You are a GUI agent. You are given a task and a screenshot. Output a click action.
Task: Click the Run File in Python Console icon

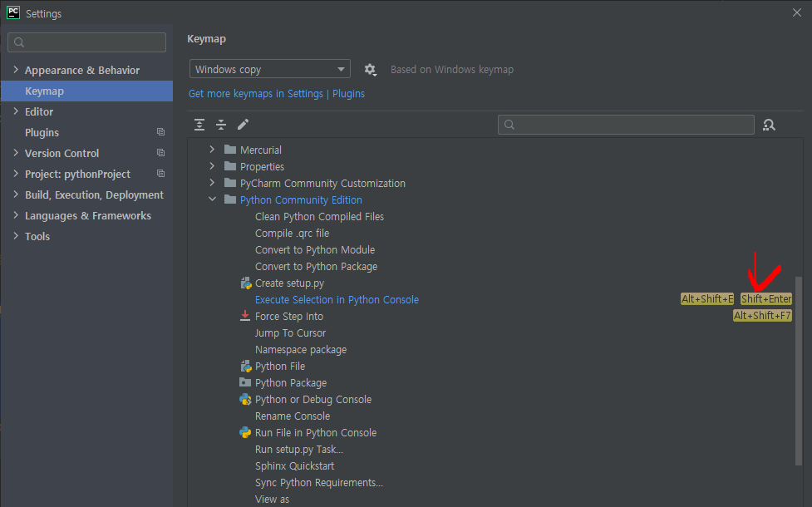coord(245,432)
